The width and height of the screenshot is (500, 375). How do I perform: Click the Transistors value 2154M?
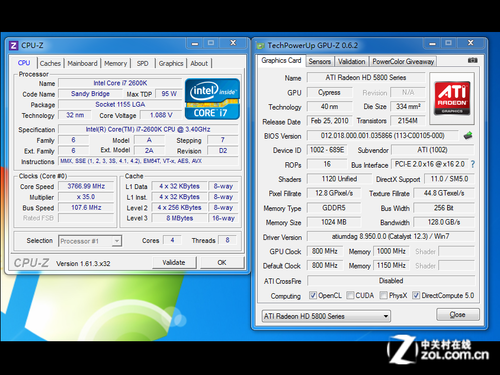click(407, 121)
